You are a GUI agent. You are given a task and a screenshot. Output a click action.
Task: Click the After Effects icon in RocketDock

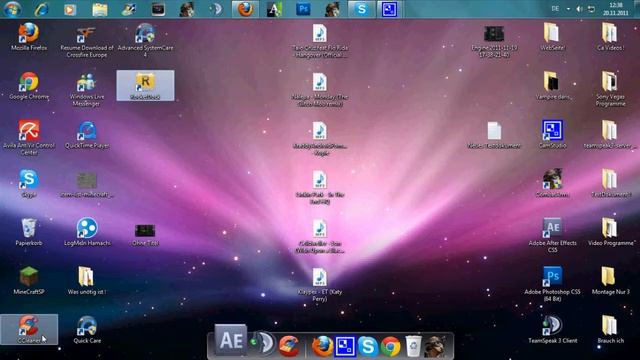[x=231, y=340]
